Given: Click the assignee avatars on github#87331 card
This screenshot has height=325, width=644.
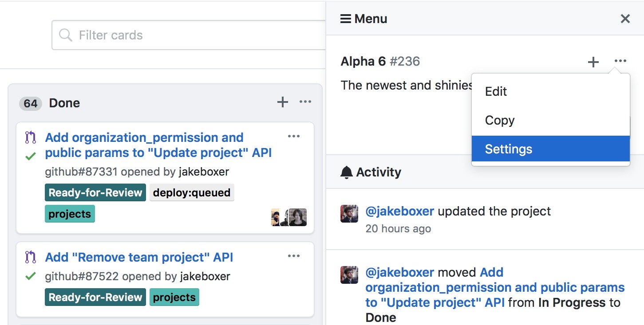Looking at the screenshot, I should tap(289, 217).
